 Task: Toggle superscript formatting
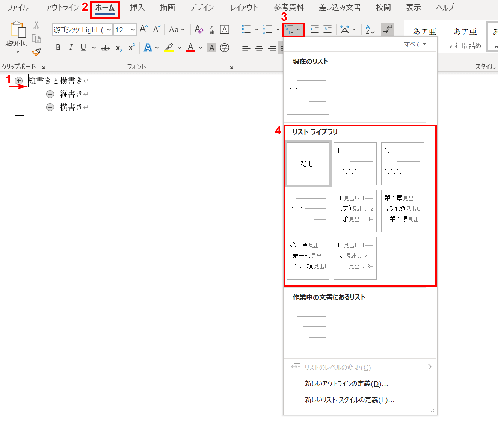(131, 48)
